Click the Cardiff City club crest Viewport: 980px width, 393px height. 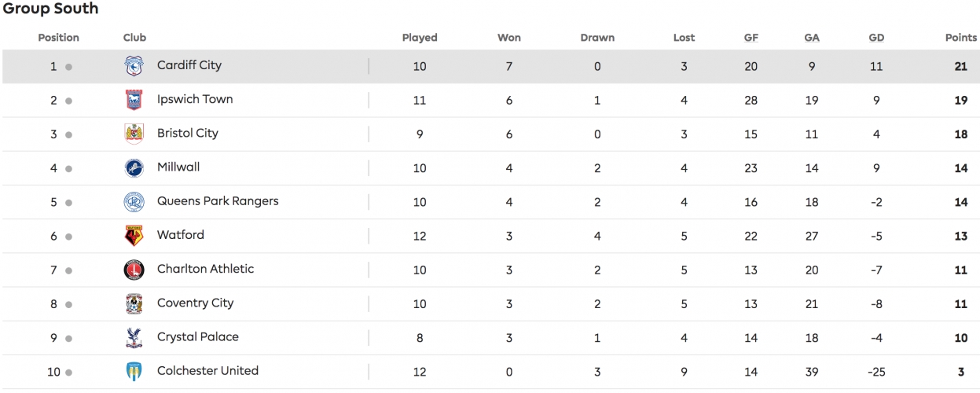tap(134, 67)
